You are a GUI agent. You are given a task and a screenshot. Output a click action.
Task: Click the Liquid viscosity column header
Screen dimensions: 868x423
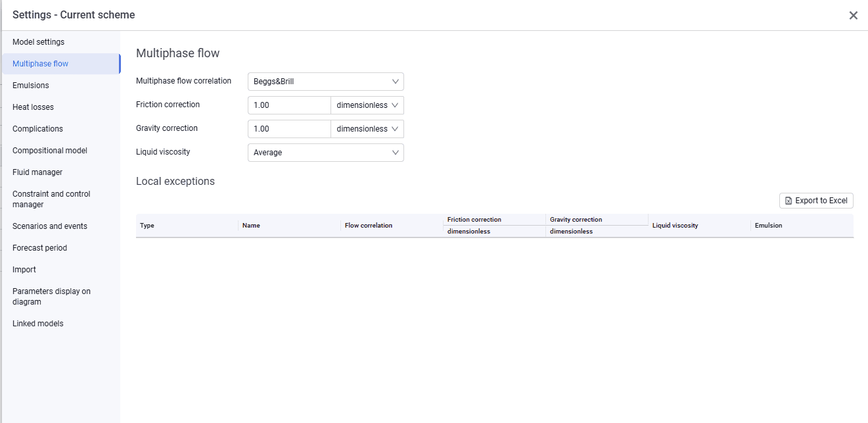point(700,226)
